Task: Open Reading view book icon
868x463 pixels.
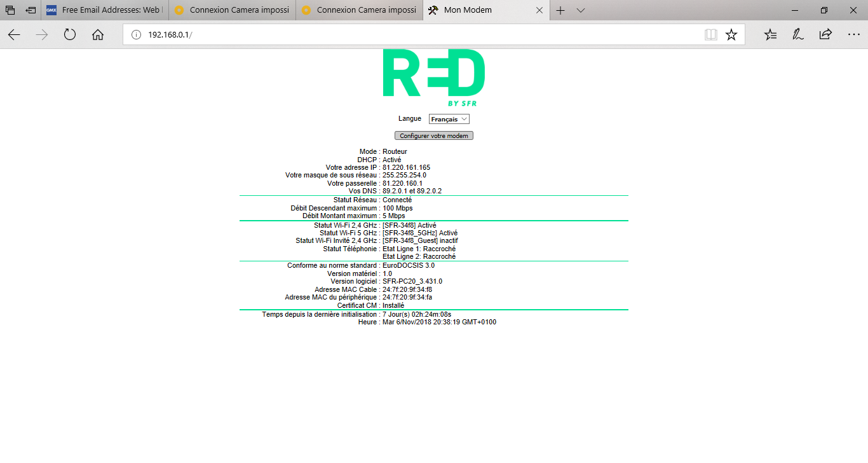Action: (710, 35)
